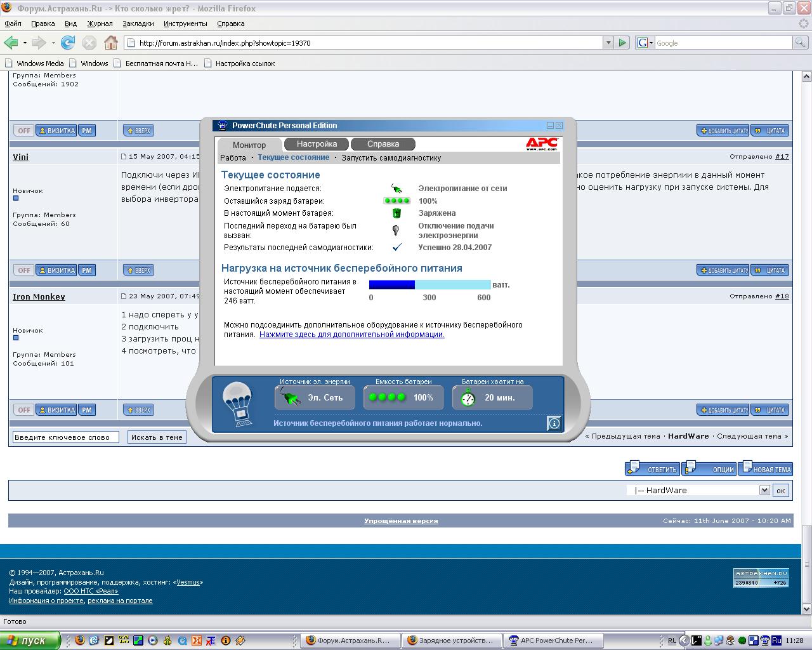Click Запустить самодиагностику link
Viewport: 812px width, 650px height.
391,157
